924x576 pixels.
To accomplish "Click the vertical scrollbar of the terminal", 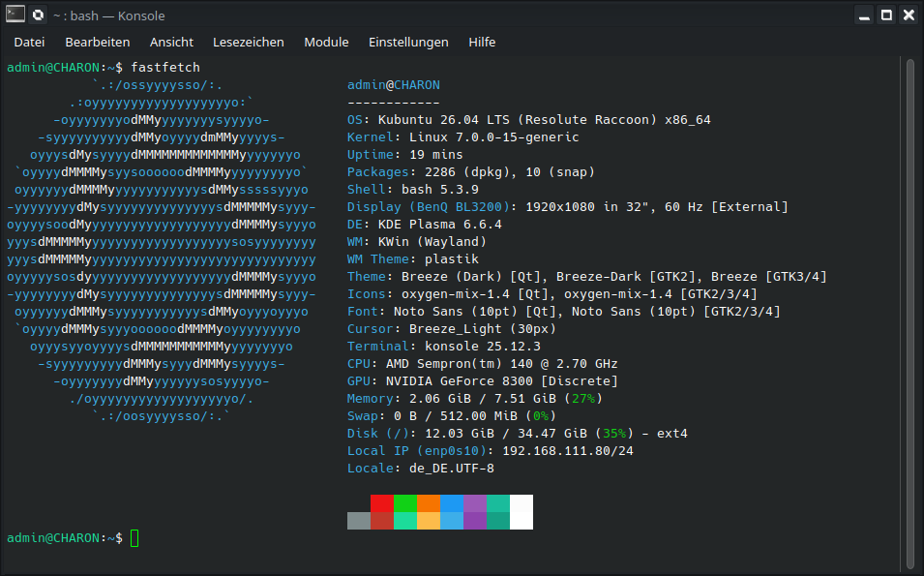I will pyautogui.click(x=909, y=313).
